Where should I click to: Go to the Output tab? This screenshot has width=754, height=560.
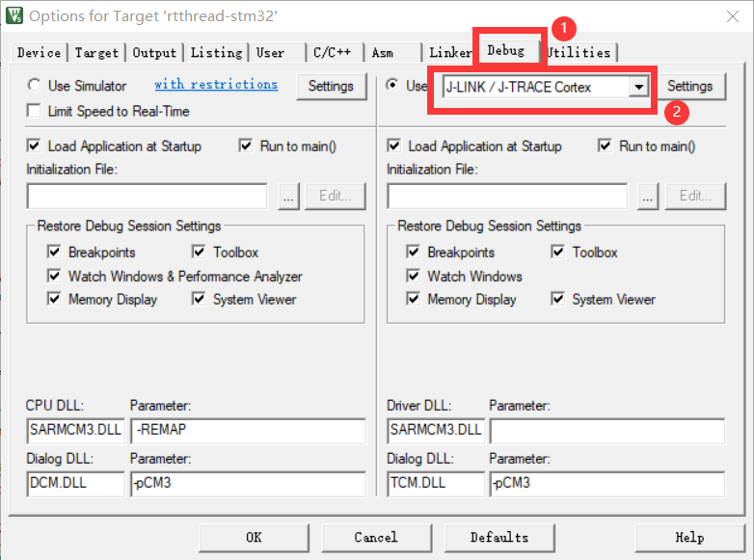[154, 52]
